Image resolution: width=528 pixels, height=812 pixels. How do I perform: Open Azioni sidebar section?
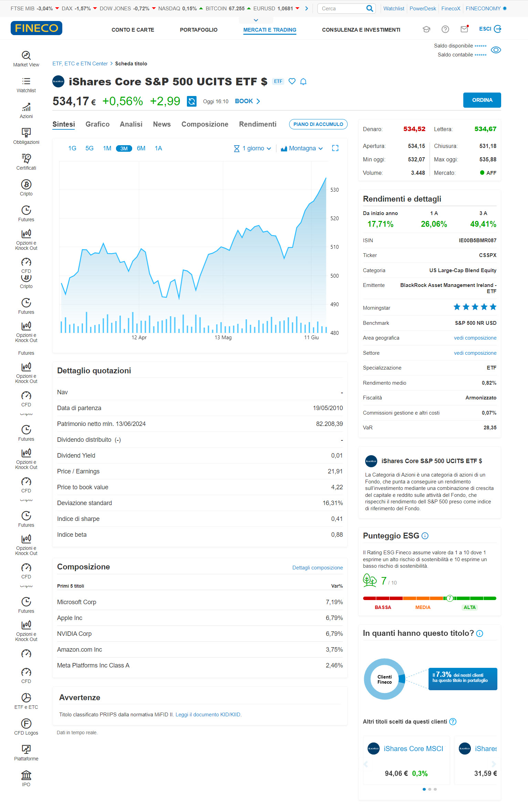(x=26, y=110)
